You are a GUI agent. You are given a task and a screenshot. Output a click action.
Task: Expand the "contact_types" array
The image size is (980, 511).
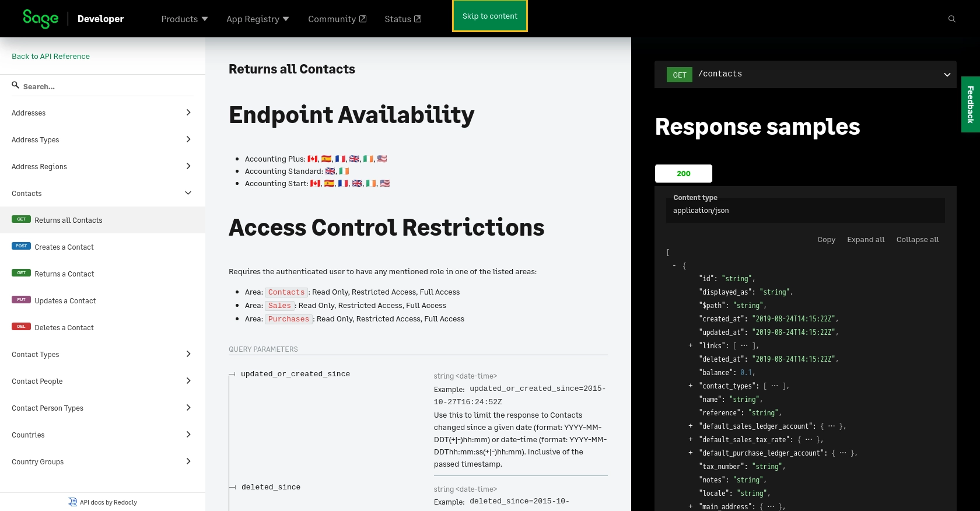click(691, 386)
